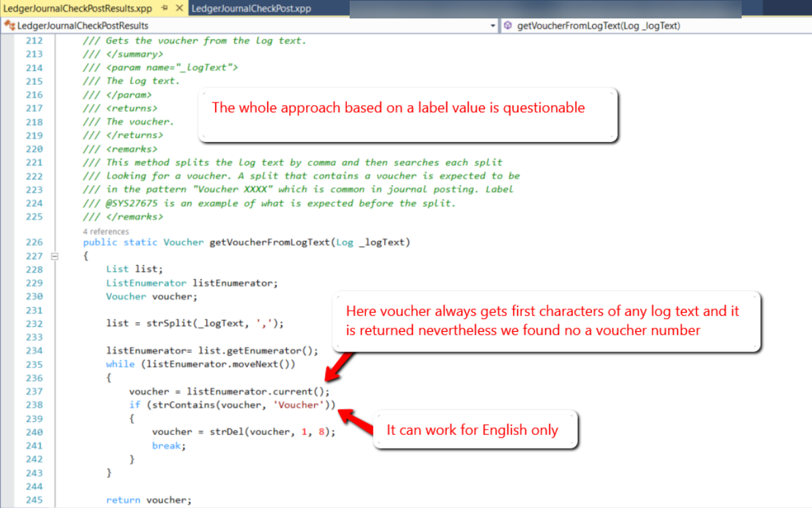The height and width of the screenshot is (508, 812).
Task: Click the 'Log' parameter type on line 226
Action: [344, 242]
